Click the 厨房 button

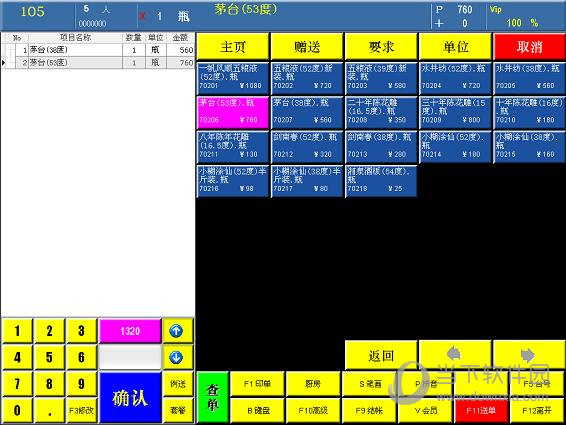tap(313, 384)
